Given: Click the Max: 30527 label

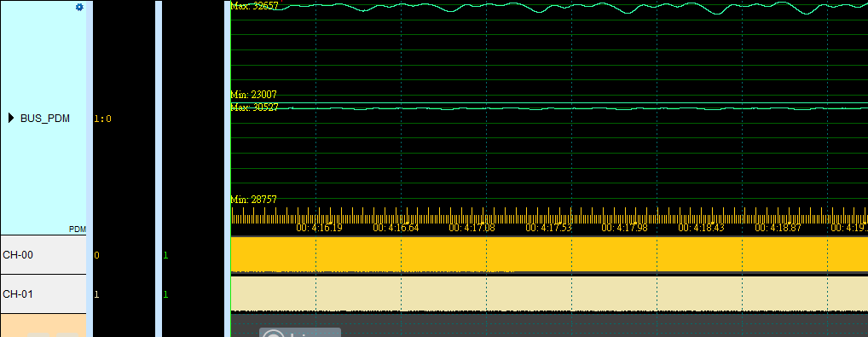Looking at the screenshot, I should (254, 107).
